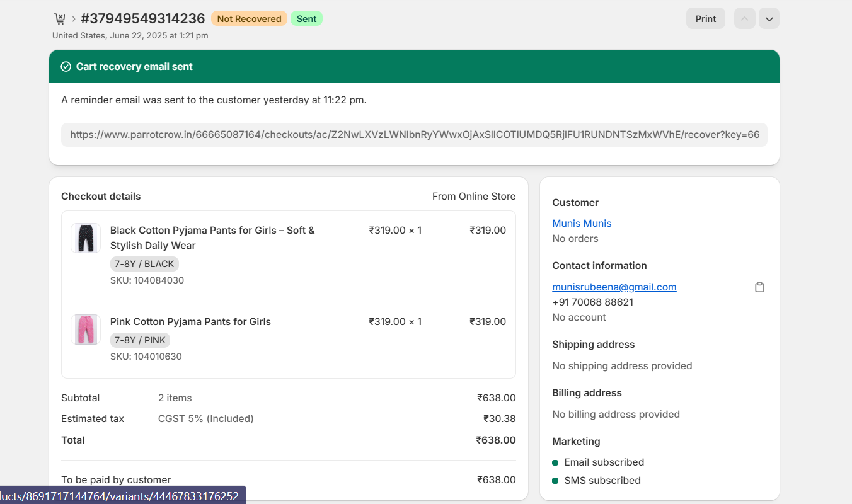This screenshot has width=852, height=504.
Task: Open the Black Cotton Pyjama Pants thumbnail
Action: (x=86, y=238)
